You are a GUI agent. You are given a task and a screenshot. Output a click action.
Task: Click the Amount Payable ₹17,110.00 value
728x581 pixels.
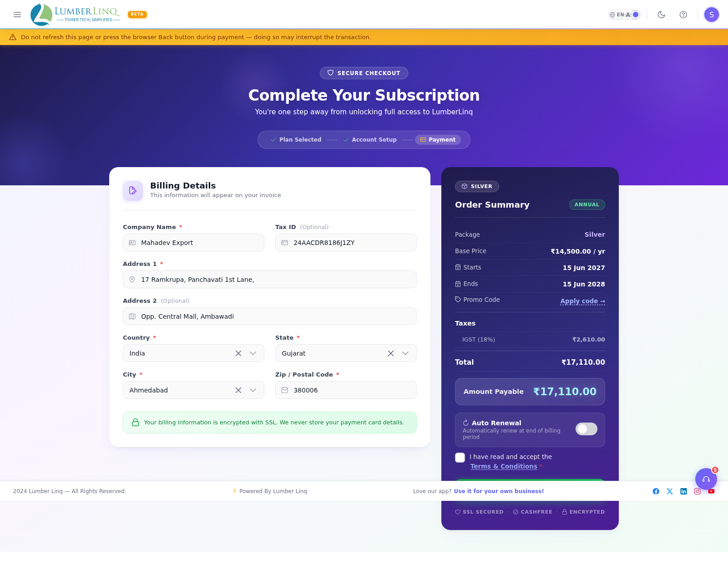pyautogui.click(x=565, y=392)
